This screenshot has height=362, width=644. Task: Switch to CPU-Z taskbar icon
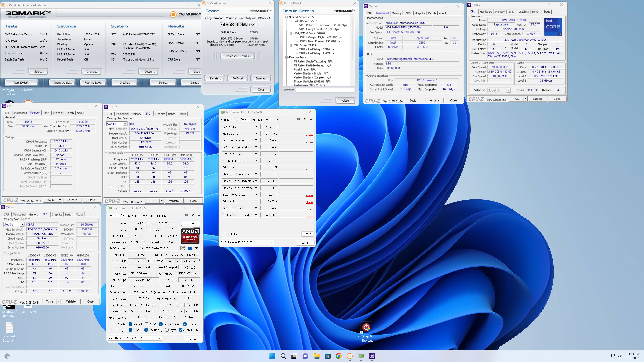point(372,356)
